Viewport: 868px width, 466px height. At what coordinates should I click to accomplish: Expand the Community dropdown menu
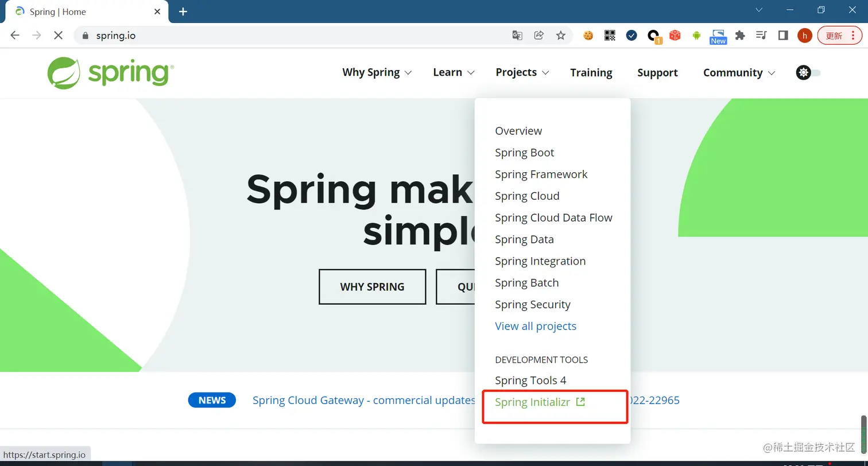click(739, 73)
